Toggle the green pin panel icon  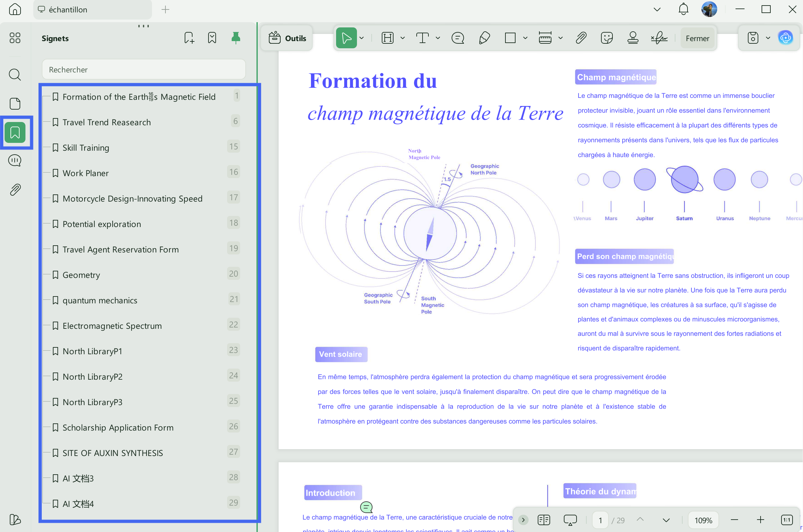(x=236, y=38)
